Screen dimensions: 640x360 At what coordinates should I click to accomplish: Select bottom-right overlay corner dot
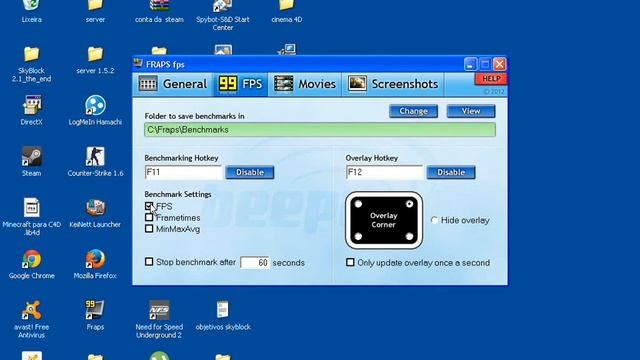click(409, 236)
